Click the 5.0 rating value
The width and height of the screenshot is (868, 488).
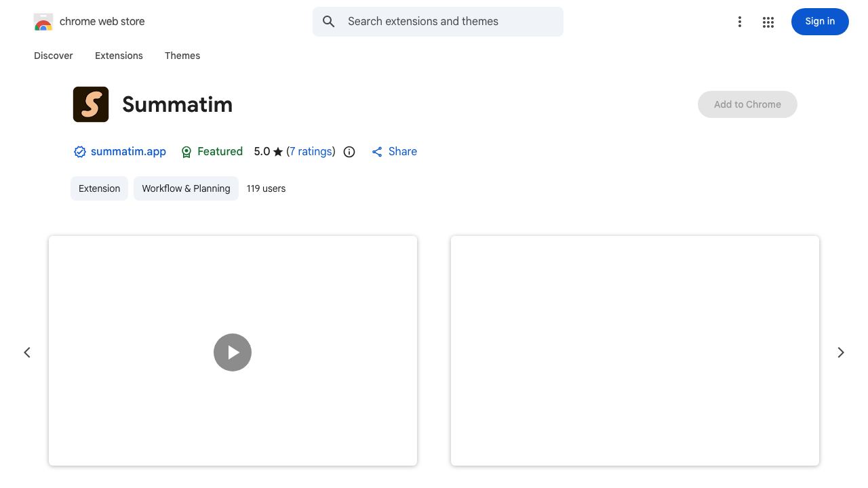pyautogui.click(x=262, y=152)
